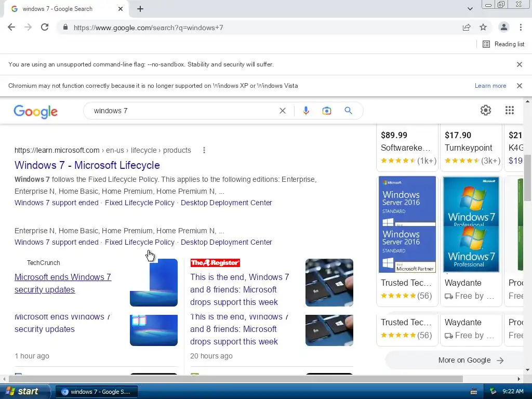Open second 'Windows 7 support ended' sublink
532x399 pixels.
[x=56, y=242]
